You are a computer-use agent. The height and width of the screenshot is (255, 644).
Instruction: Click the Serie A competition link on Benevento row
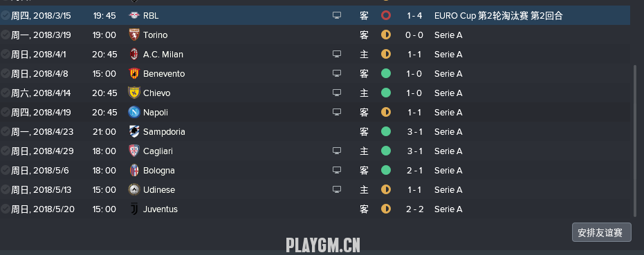click(x=448, y=73)
